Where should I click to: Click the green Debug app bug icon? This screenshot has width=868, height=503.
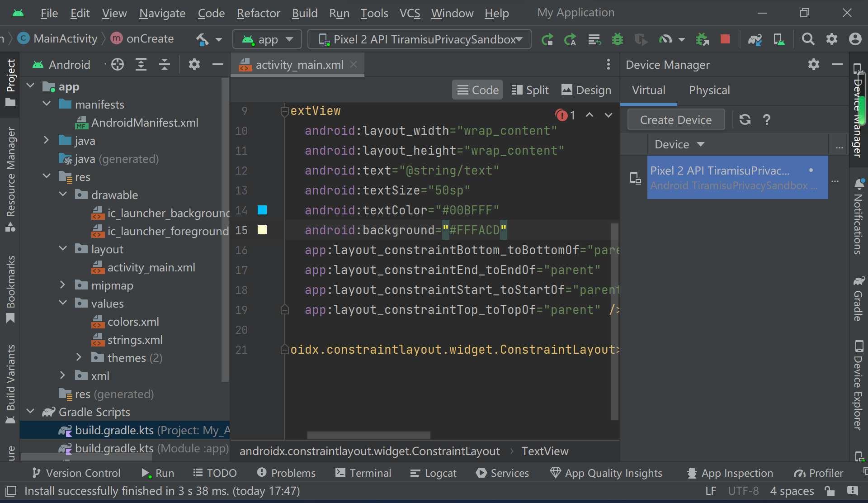point(617,40)
